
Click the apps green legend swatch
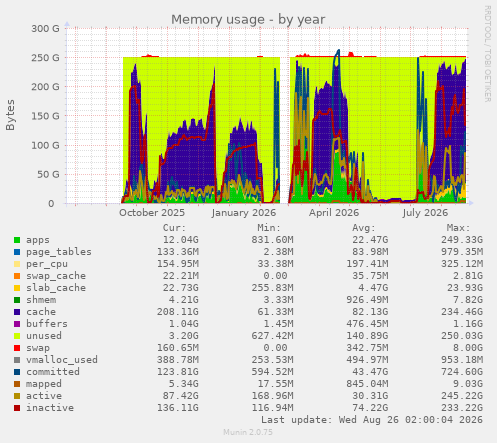(17, 240)
